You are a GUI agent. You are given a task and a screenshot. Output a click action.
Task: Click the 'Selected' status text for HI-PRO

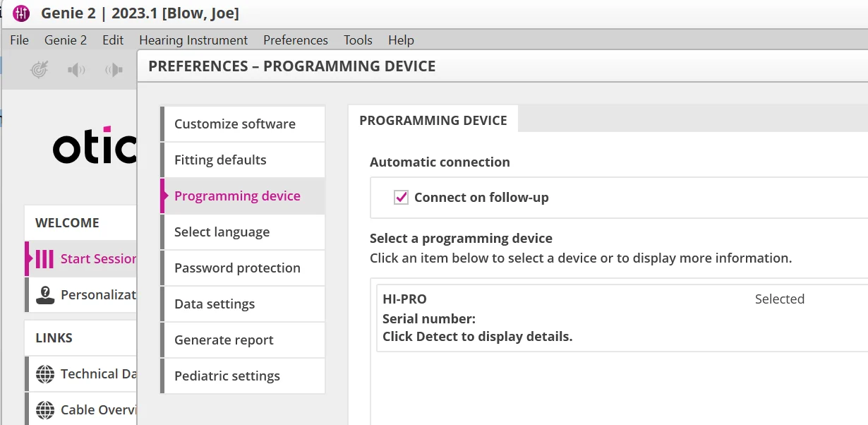[780, 299]
